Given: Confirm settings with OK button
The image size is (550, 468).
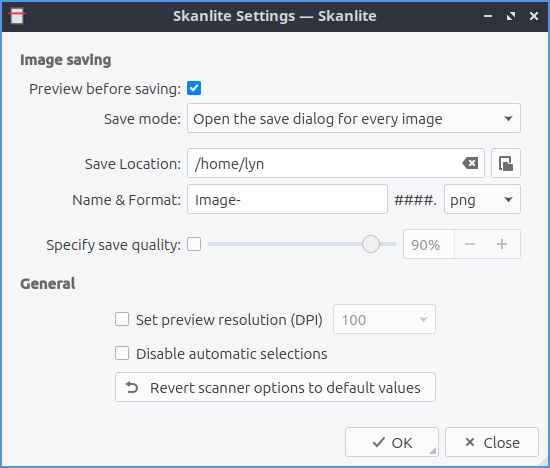Looking at the screenshot, I should [392, 442].
